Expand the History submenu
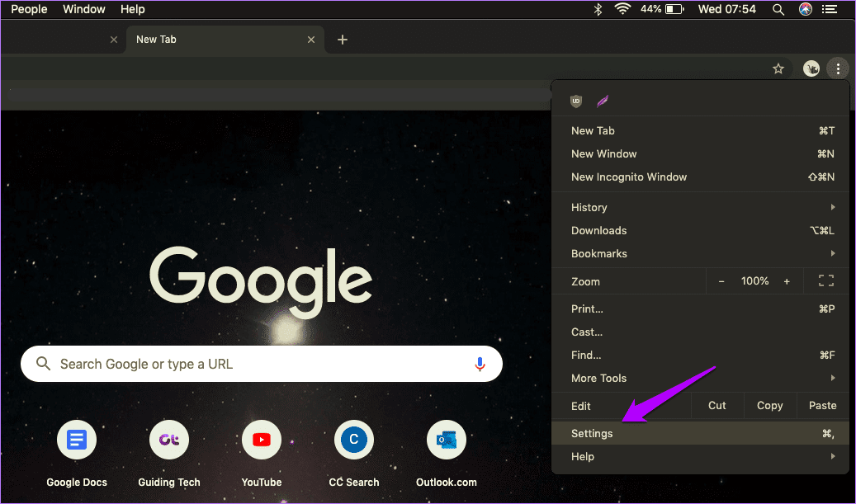Viewport: 856px width, 504px height. 701,207
